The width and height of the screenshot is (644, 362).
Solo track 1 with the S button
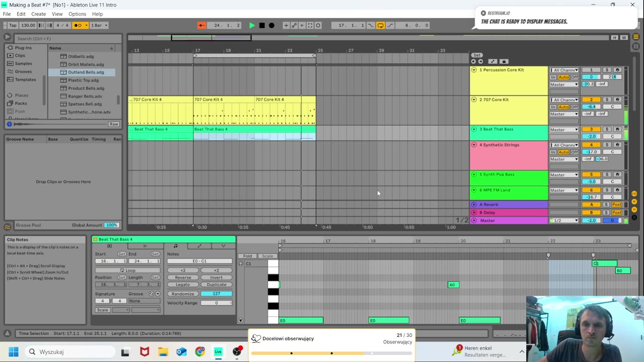[x=607, y=70]
